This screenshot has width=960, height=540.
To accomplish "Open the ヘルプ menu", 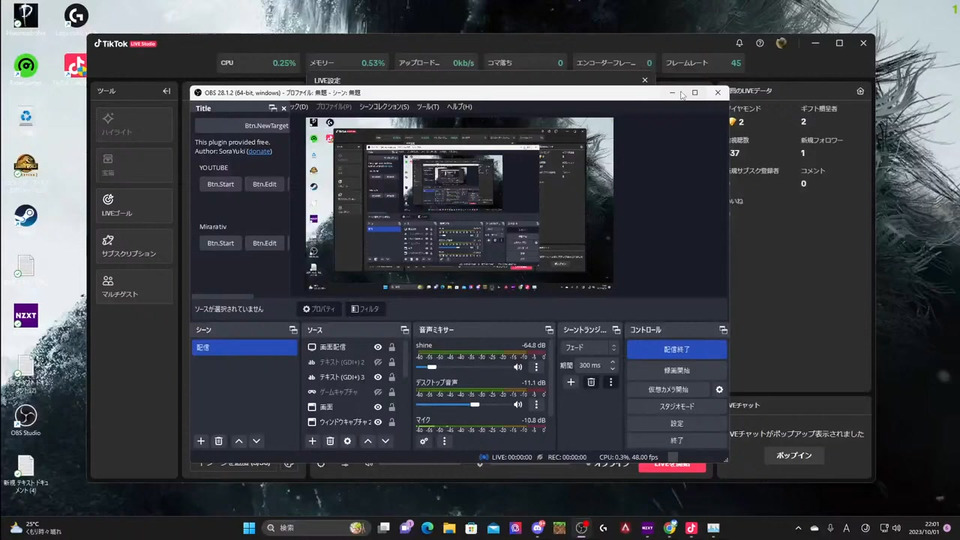I will (x=459, y=107).
